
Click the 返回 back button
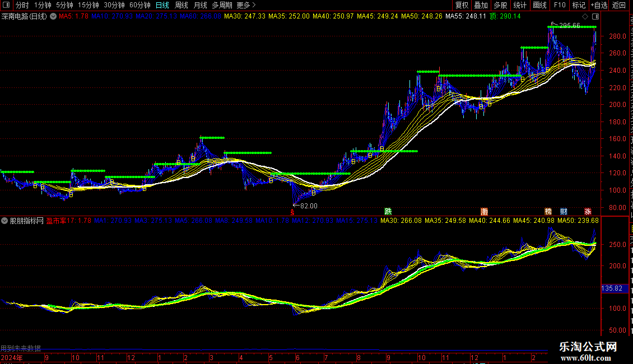(x=619, y=5)
